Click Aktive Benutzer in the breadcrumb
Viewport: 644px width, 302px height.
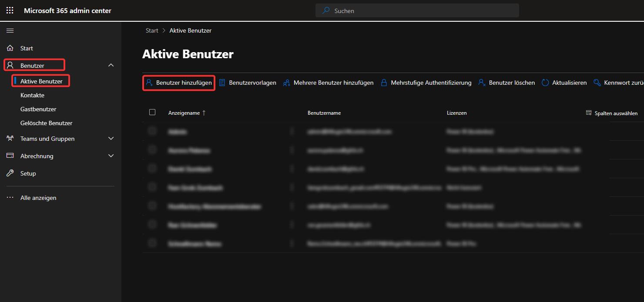(x=191, y=30)
